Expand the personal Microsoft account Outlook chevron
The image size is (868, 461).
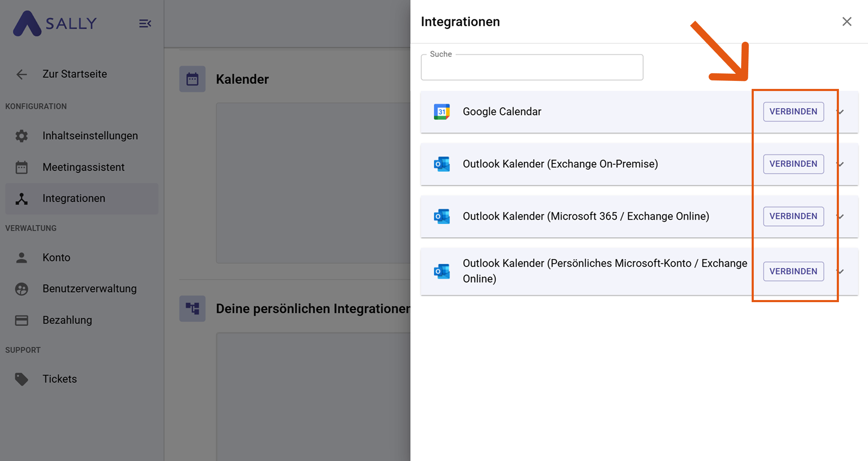coord(841,271)
